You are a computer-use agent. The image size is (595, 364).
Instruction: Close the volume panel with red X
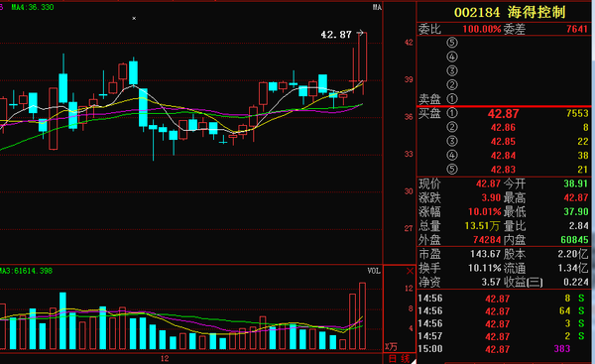410,271
